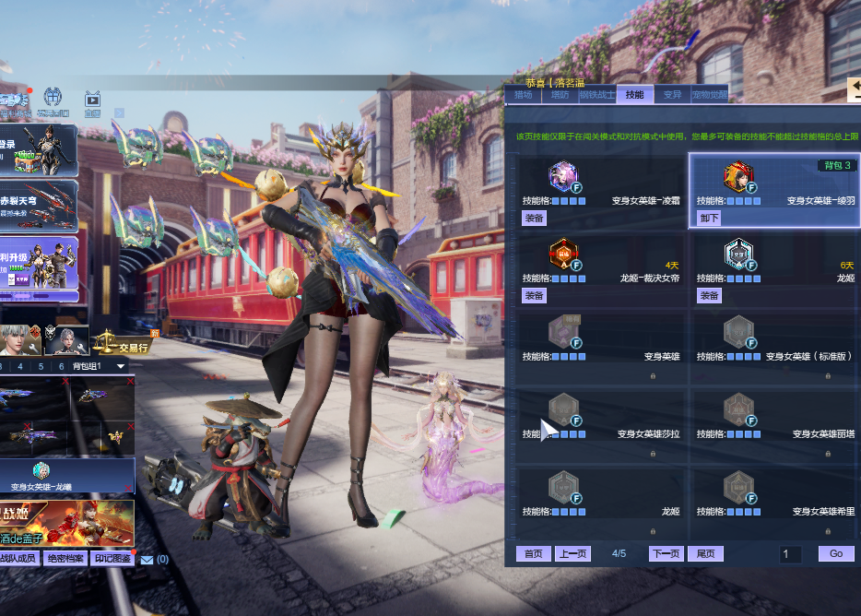The image size is (861, 616).
Task: Click the lock icon under 变身女英雄丽塔
Action: tap(828, 454)
